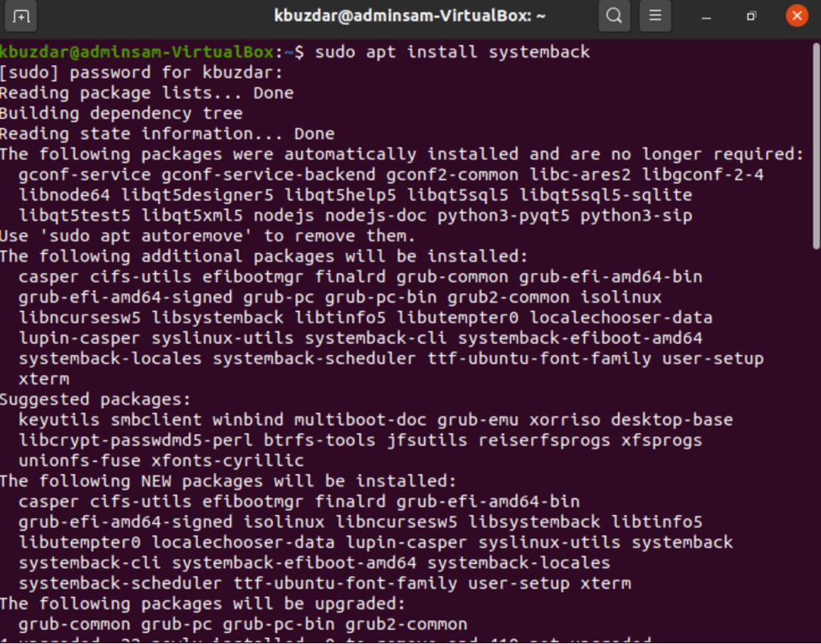Click 'grub-efi-amd64-signed' in the NEW packages list
This screenshot has height=644, width=821.
[126, 522]
